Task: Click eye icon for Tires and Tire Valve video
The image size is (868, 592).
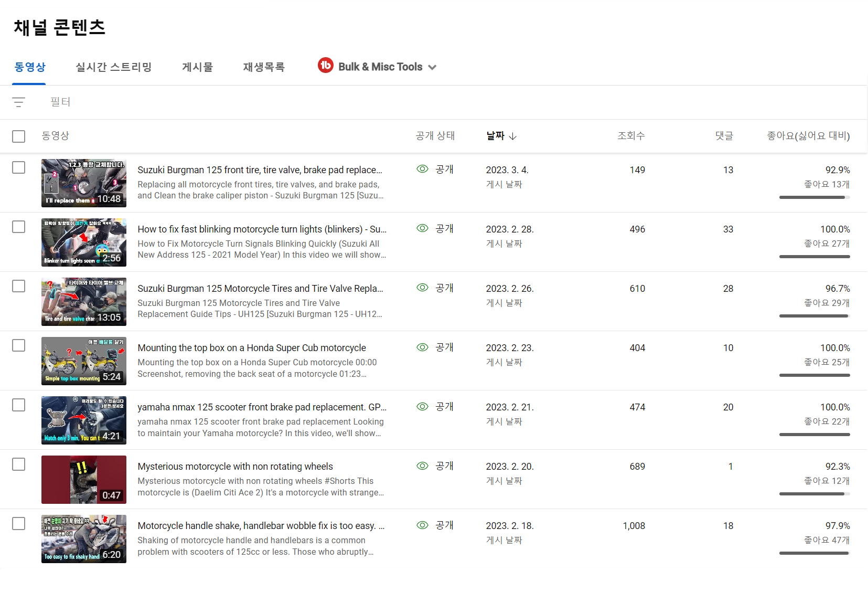Action: (x=422, y=288)
